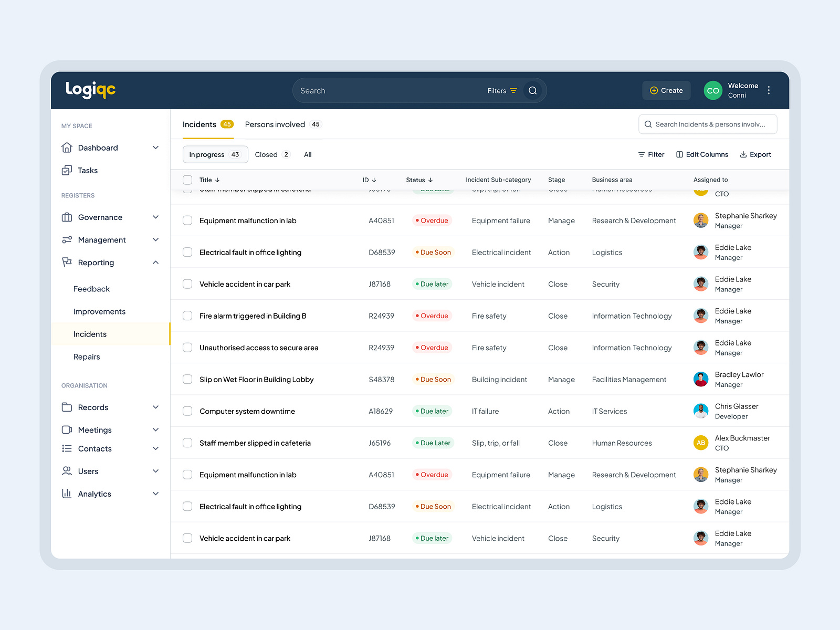Open Filters icon in top search bar

pyautogui.click(x=513, y=91)
